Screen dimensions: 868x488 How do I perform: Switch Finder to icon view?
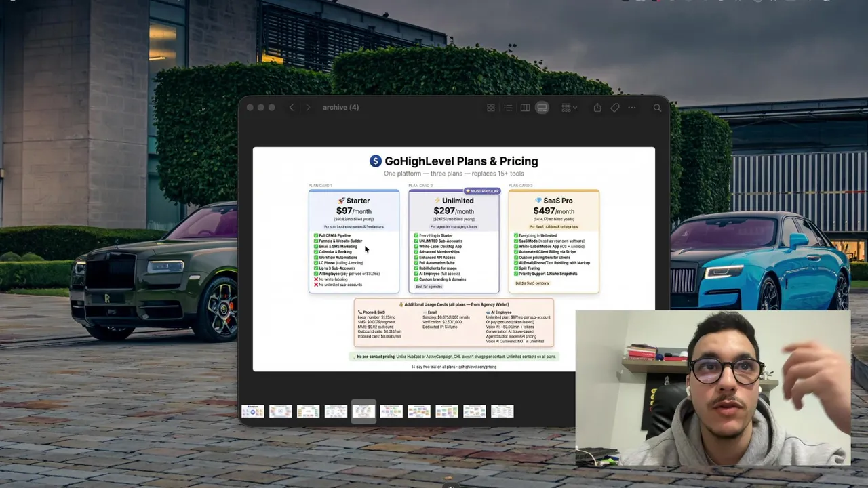pyautogui.click(x=491, y=108)
